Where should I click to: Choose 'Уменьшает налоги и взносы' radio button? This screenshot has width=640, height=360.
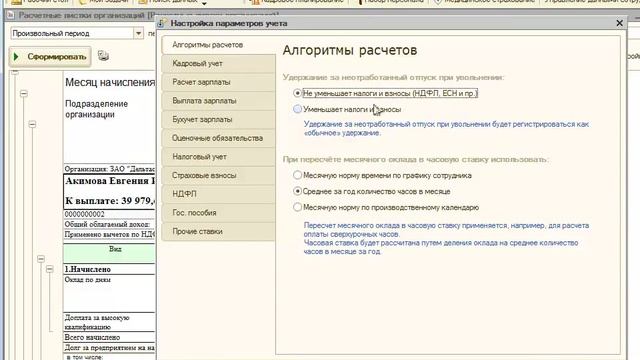click(297, 109)
